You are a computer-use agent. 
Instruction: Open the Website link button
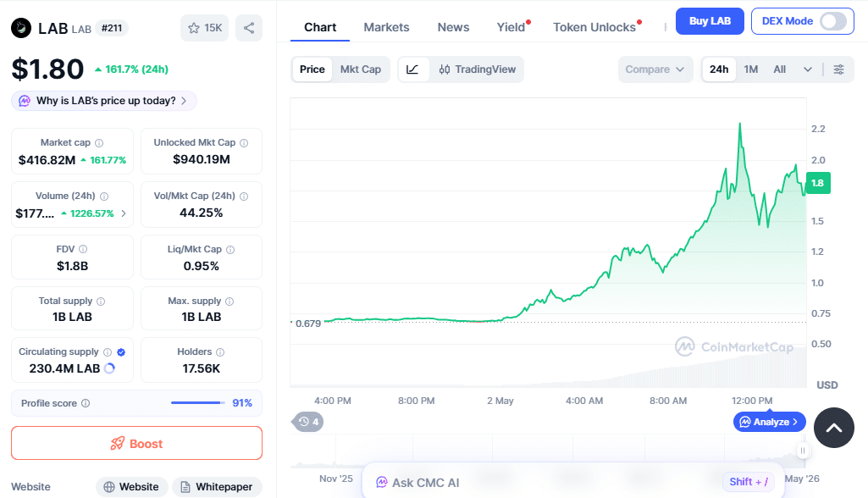pos(132,487)
